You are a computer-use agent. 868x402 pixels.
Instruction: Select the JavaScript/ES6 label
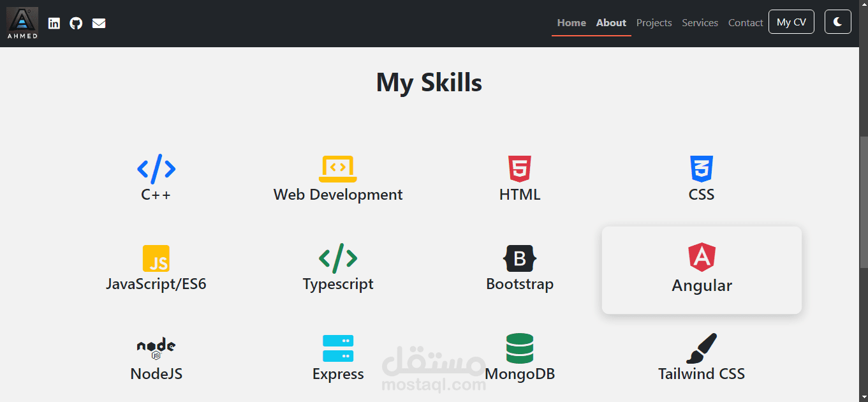(x=156, y=284)
